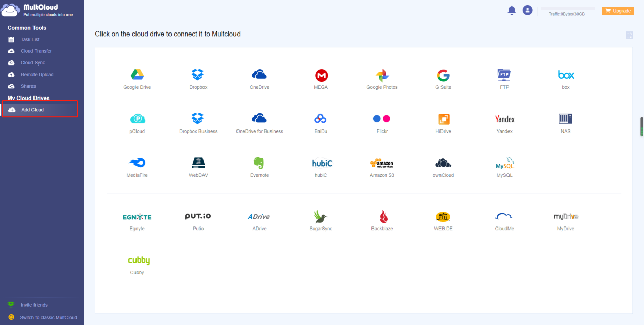This screenshot has height=325, width=644.
Task: Click Add Cloud in the sidebar
Action: tap(32, 110)
